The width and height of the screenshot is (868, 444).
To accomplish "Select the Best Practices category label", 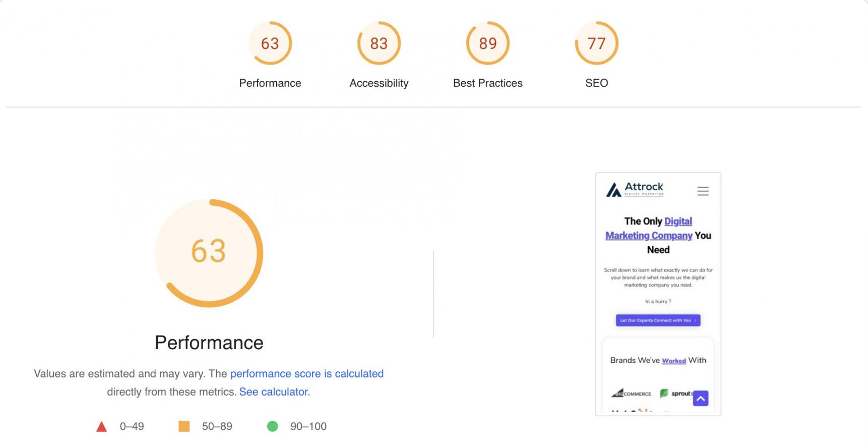I will [x=488, y=83].
